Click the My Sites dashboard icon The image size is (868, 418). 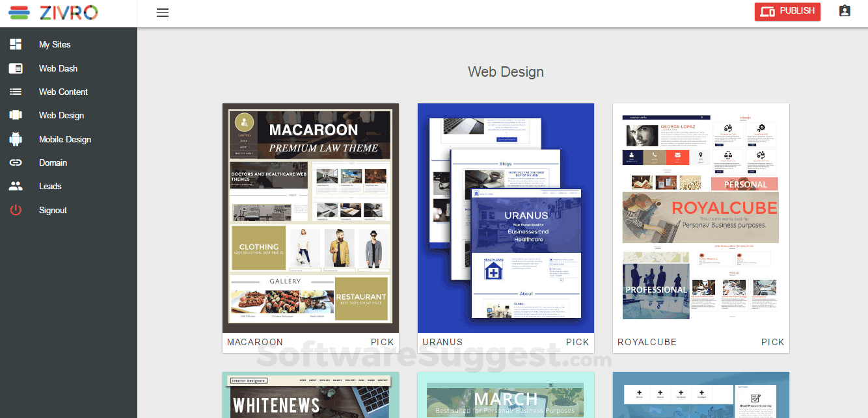(16, 44)
